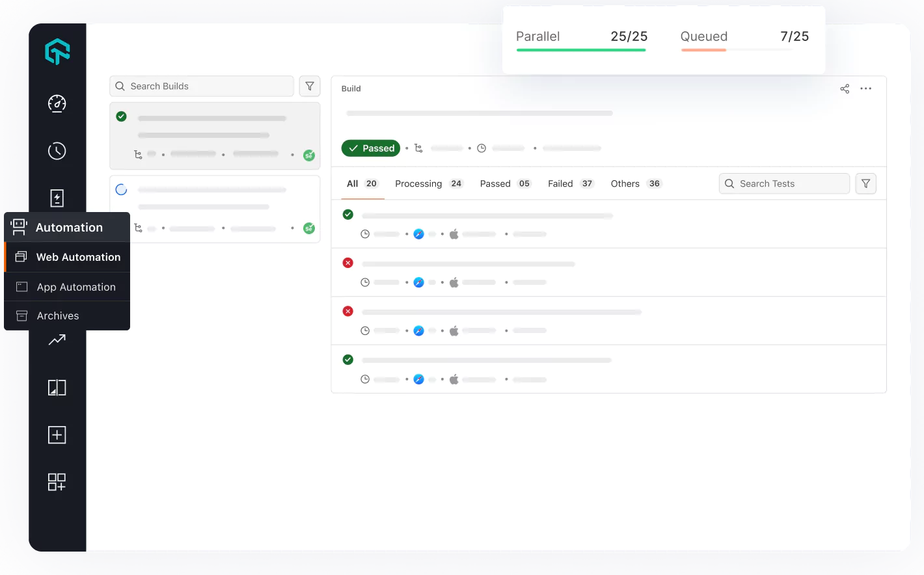Screen dimensions: 924x575
Task: Click the Automation robot icon
Action: tap(19, 227)
